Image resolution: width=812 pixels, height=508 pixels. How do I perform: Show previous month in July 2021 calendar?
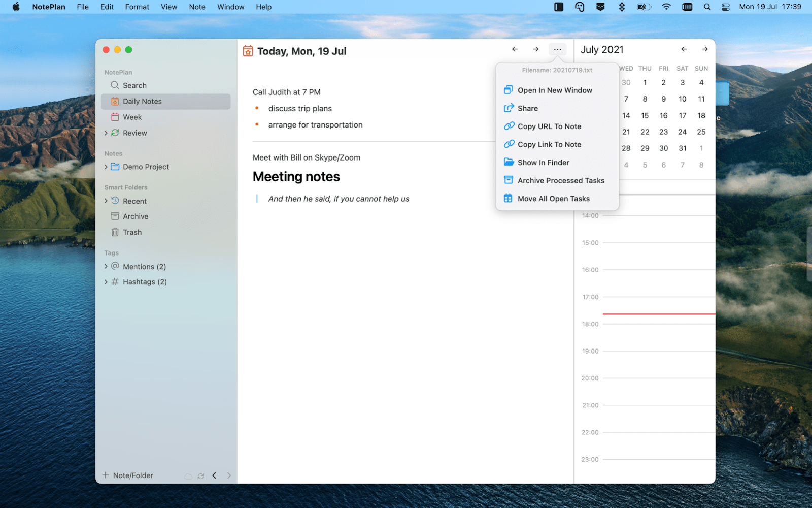[684, 49]
